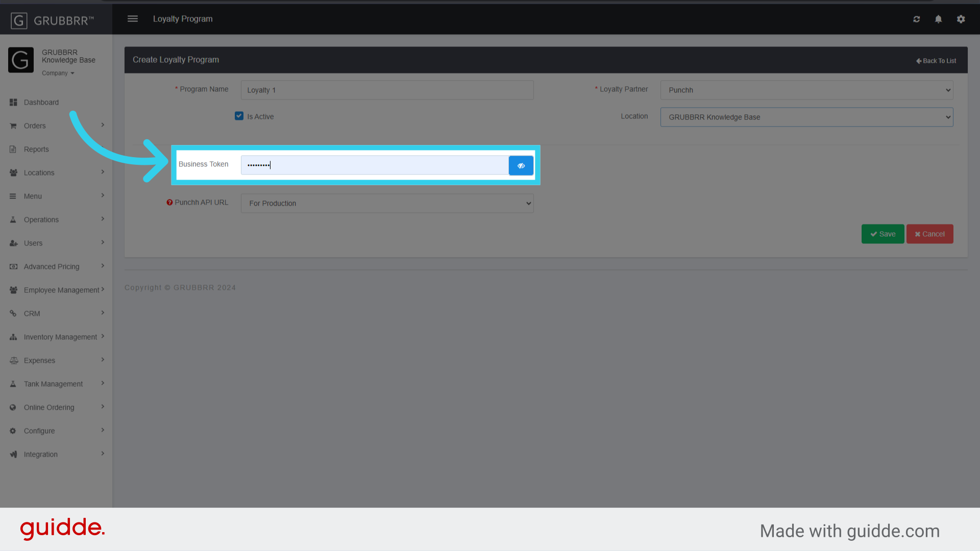This screenshot has width=980, height=551.
Task: Expand the Advanced Pricing chevron
Action: 103,266
